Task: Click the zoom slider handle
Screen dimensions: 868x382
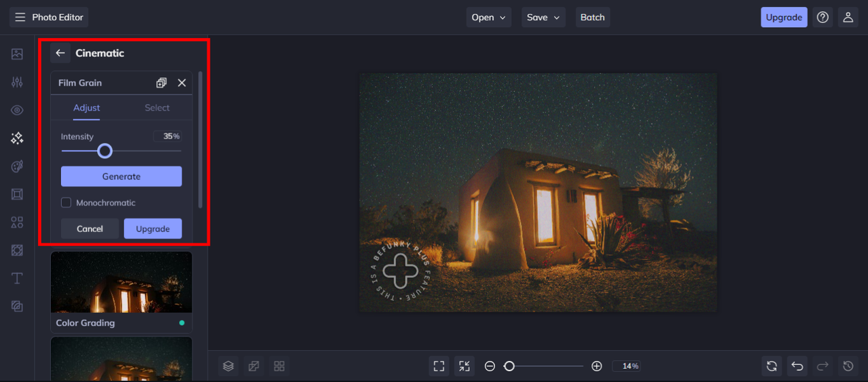Action: point(509,366)
